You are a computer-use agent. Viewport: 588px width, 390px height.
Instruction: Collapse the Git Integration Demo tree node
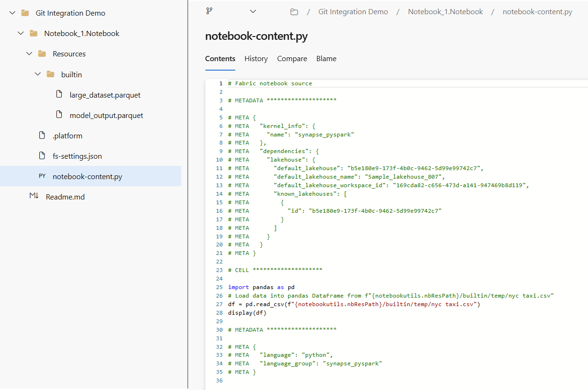[12, 13]
